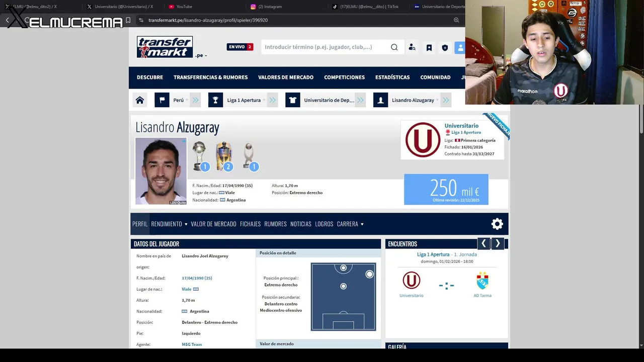This screenshot has height=362, width=644.
Task: Open Universitario link below match crest
Action: (412, 296)
